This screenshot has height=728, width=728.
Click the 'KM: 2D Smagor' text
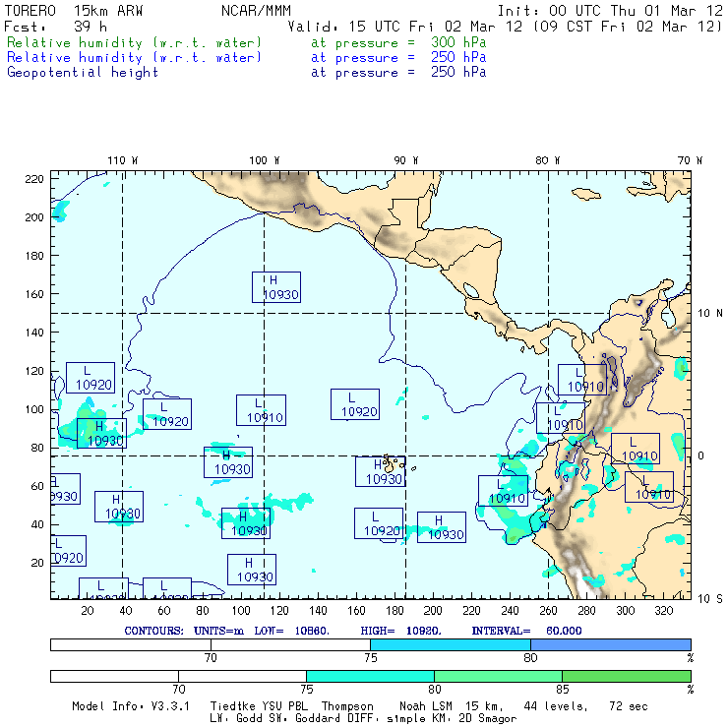[x=473, y=719]
